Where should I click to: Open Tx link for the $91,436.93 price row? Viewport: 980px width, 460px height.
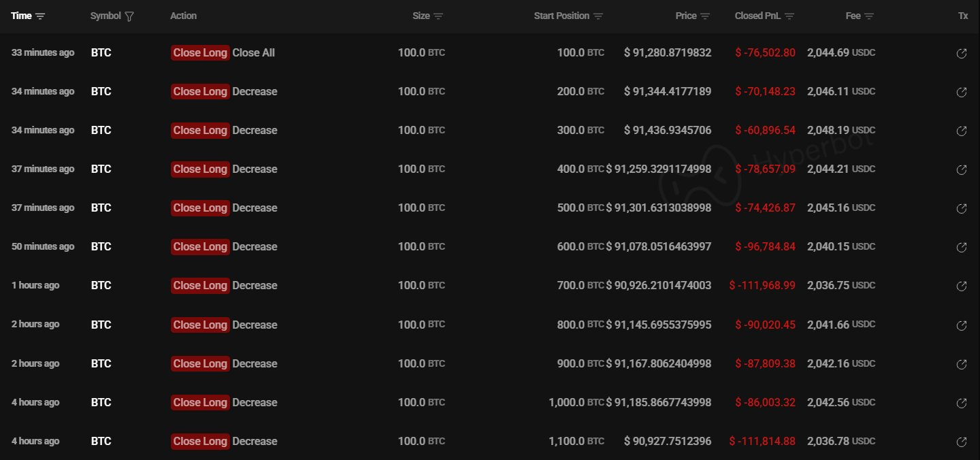(962, 131)
